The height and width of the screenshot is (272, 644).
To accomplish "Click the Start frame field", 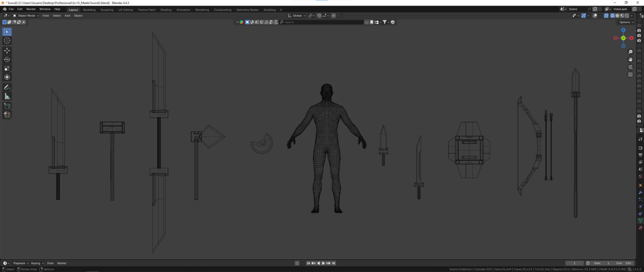I will (x=602, y=263).
